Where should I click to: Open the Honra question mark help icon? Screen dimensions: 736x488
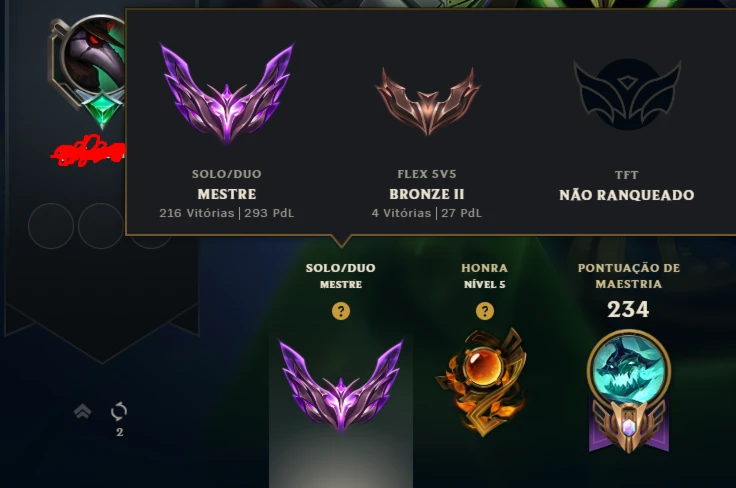coord(484,311)
